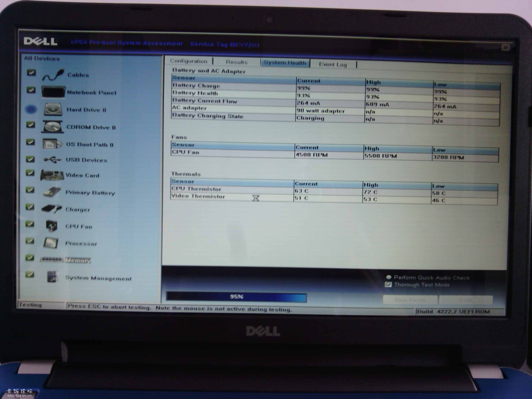Toggle the Primary Battery checkbox
The height and width of the screenshot is (399, 532).
pyautogui.click(x=30, y=190)
